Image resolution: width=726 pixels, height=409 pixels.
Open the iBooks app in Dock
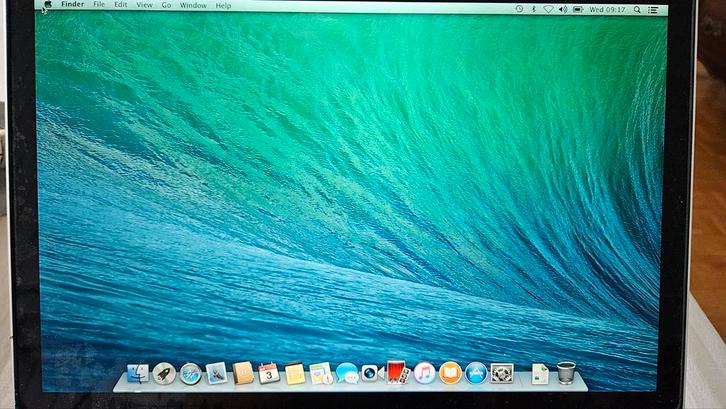coord(450,374)
